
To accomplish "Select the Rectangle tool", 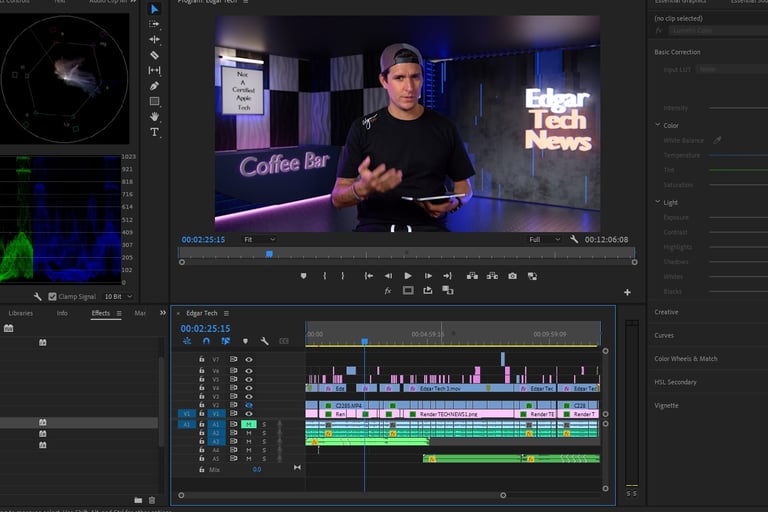I will 154,101.
